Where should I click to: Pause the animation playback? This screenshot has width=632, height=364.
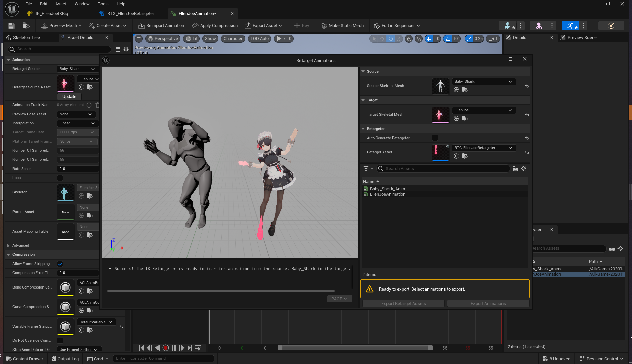pyautogui.click(x=174, y=348)
